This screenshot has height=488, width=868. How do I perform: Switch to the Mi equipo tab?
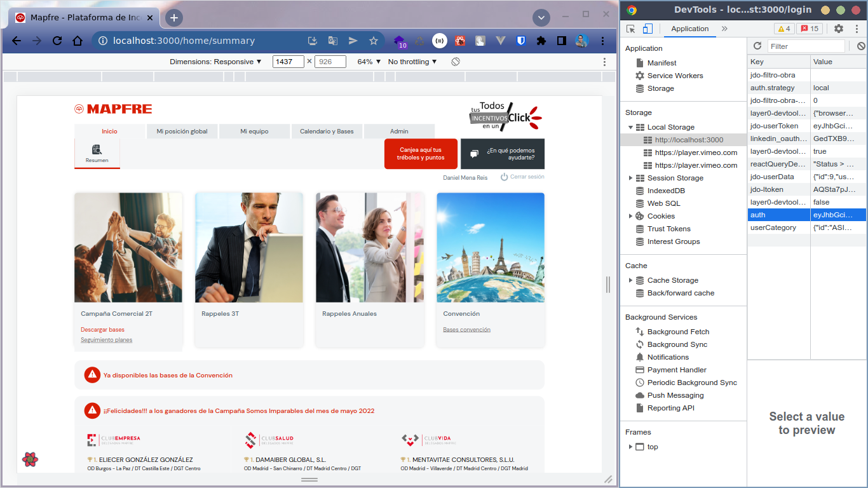[x=254, y=131]
